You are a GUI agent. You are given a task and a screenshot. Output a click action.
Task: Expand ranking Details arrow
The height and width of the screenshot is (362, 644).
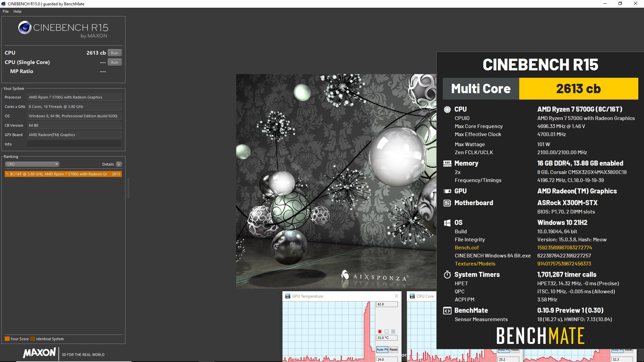pyautogui.click(x=119, y=164)
